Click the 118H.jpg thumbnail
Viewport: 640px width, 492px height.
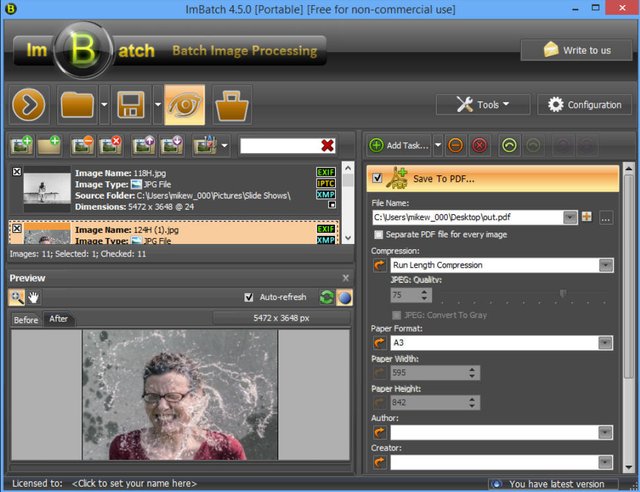pyautogui.click(x=47, y=189)
